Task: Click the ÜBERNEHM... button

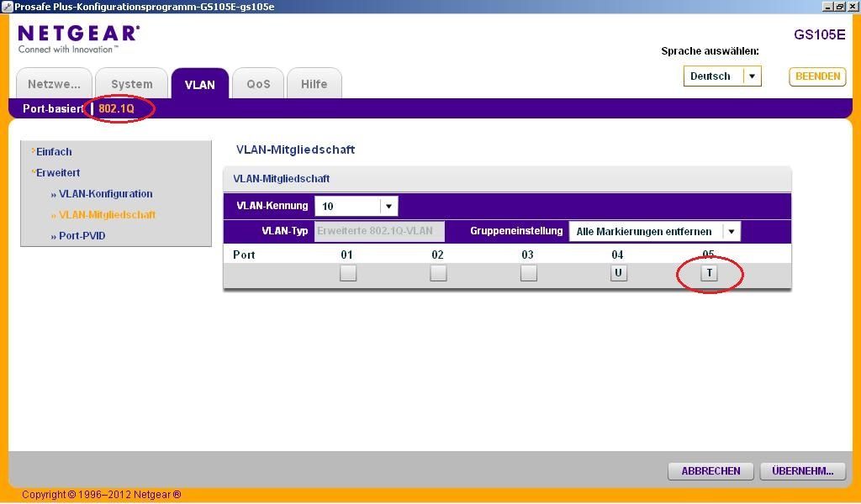Action: [x=803, y=471]
